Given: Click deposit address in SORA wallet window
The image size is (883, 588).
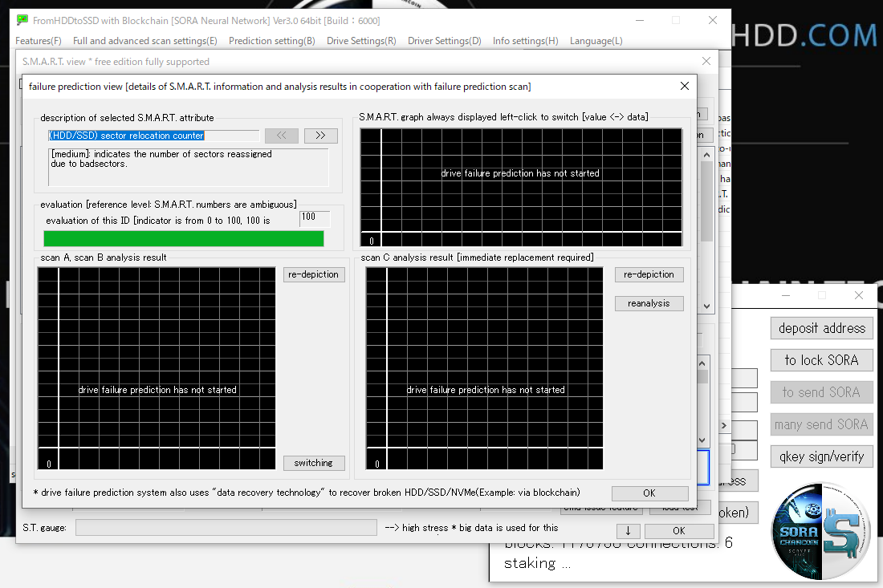Looking at the screenshot, I should click(822, 328).
